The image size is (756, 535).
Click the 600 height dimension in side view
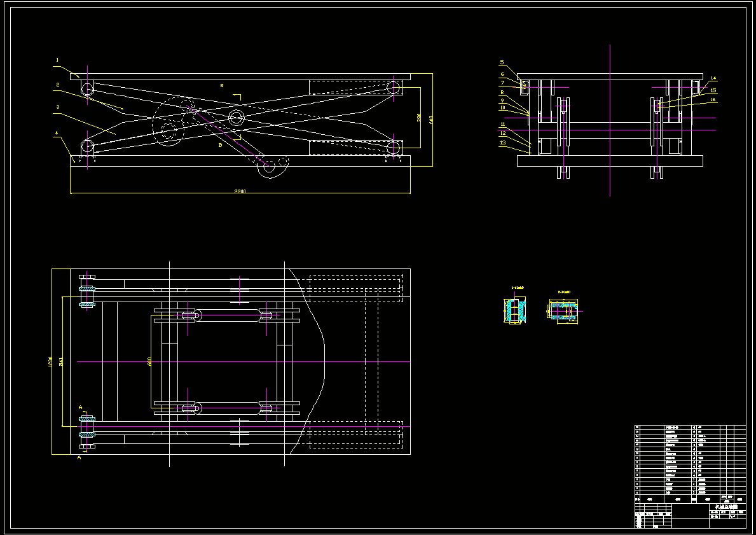click(431, 120)
